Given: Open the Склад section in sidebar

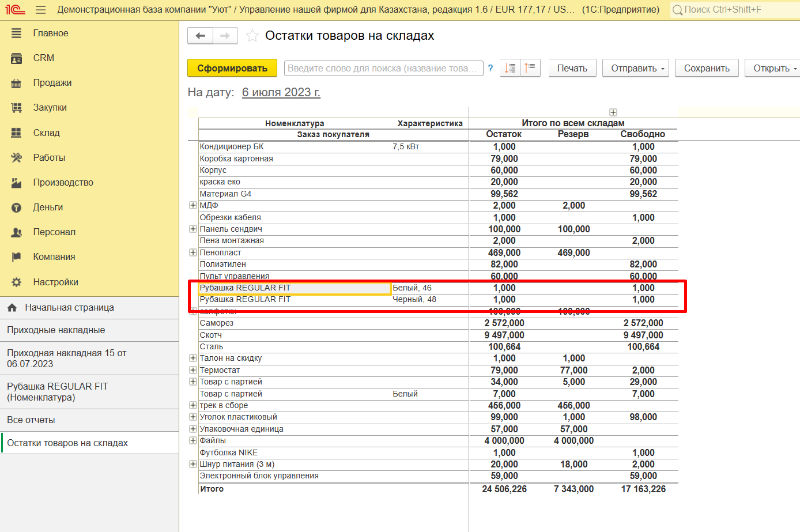Looking at the screenshot, I should [46, 133].
